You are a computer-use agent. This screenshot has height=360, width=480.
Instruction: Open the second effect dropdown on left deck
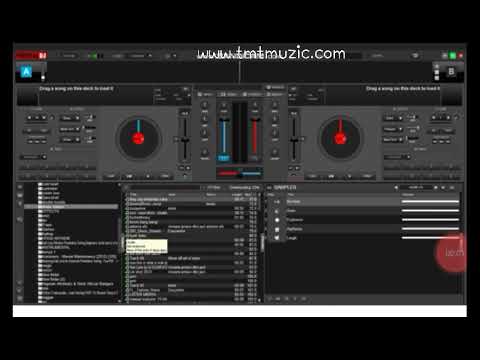coord(70,129)
